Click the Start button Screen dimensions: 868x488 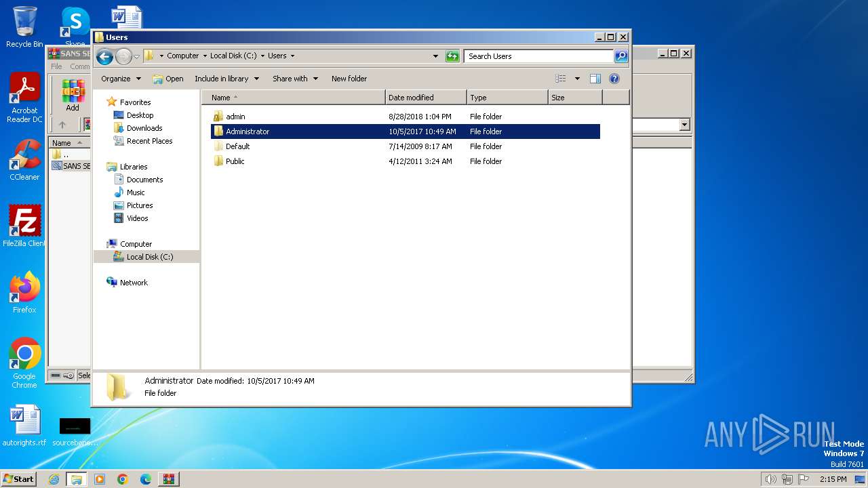point(19,479)
